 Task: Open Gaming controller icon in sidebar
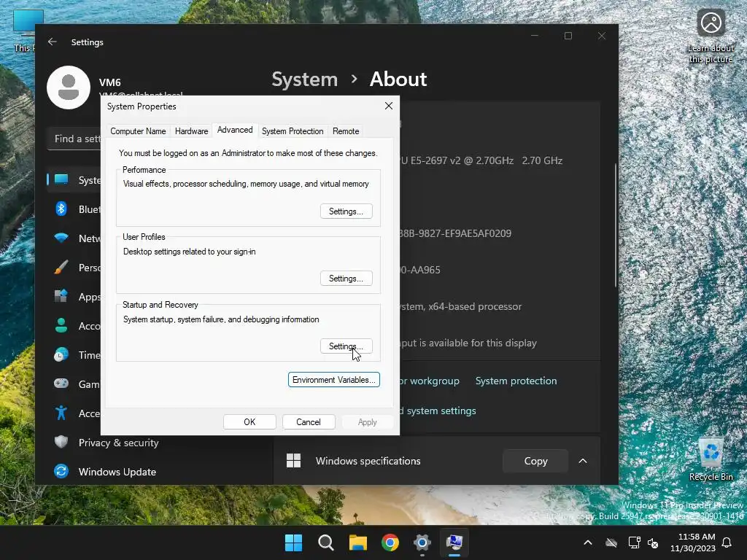[x=61, y=384]
